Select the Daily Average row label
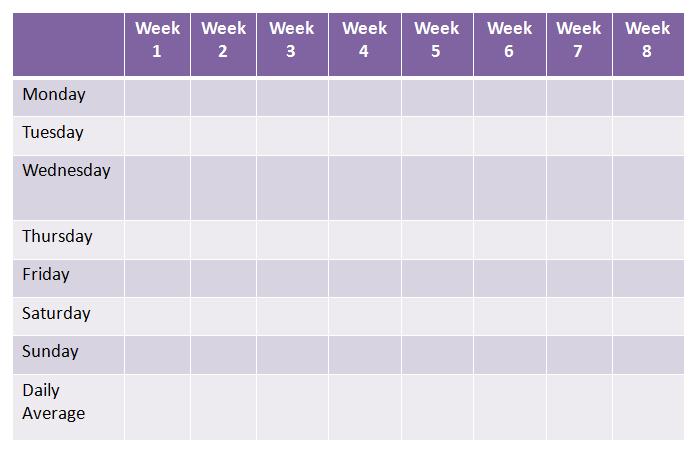This screenshot has height=452, width=696. [x=54, y=402]
